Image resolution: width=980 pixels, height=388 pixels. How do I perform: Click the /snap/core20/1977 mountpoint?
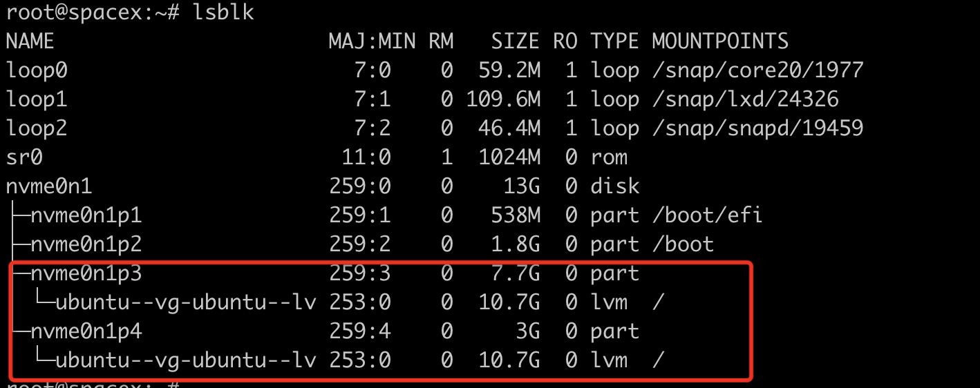tap(757, 70)
